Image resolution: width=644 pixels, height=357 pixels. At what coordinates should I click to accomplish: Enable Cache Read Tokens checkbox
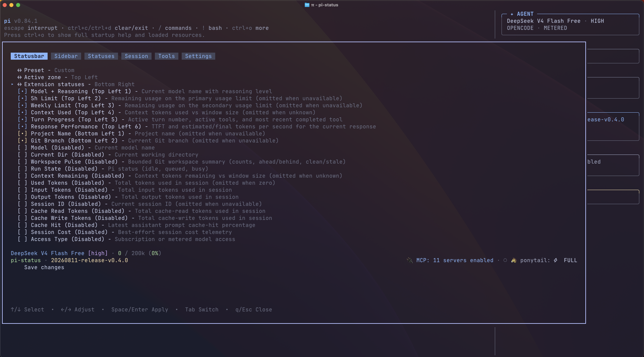tap(22, 211)
